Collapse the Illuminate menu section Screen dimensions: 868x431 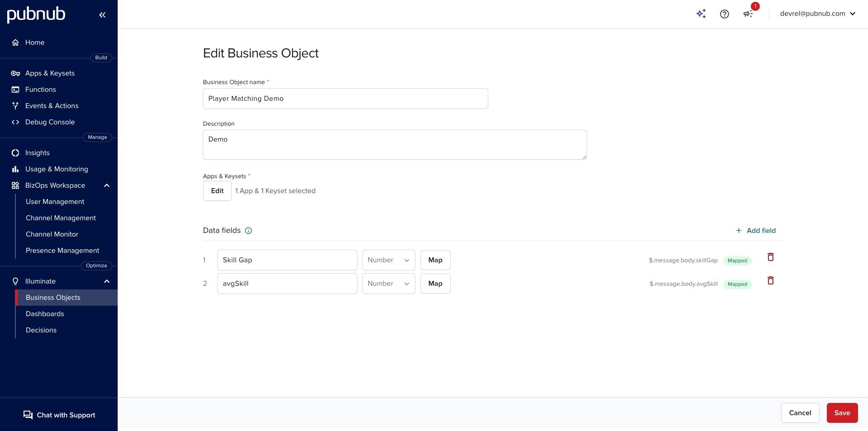click(107, 281)
